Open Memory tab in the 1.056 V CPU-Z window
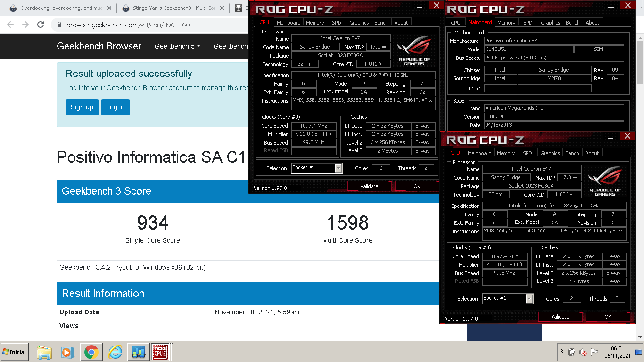This screenshot has height=362, width=644. (506, 153)
